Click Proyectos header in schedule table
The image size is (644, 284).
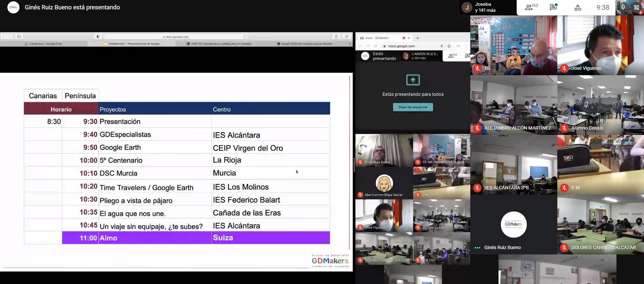click(113, 109)
